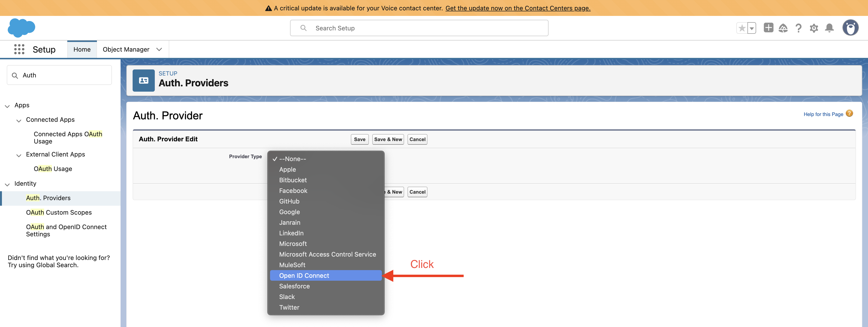Focus the Search Setup field
This screenshot has width=868, height=327.
[419, 28]
